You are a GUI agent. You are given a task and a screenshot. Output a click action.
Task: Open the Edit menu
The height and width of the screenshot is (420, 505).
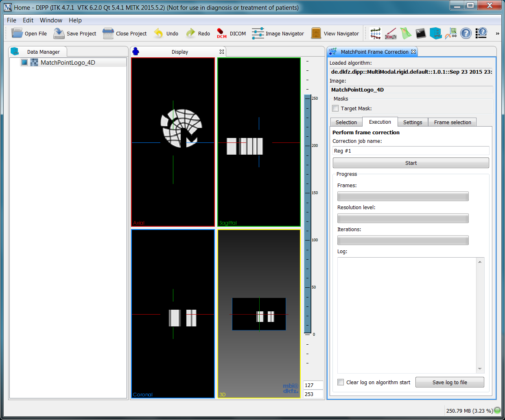pos(28,20)
